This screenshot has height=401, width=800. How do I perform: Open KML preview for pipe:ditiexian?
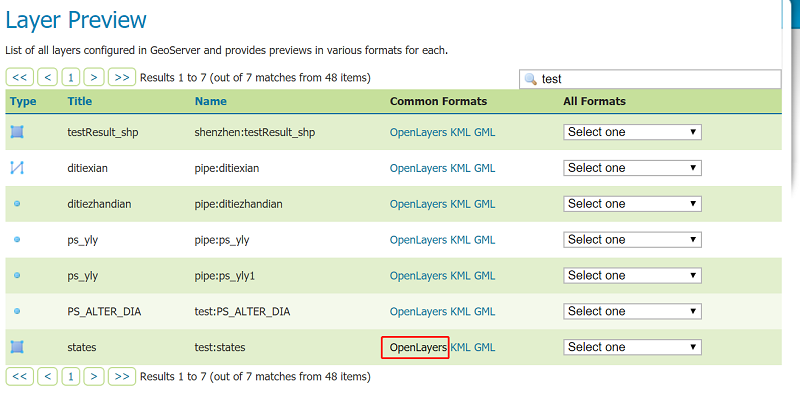pyautogui.click(x=460, y=168)
